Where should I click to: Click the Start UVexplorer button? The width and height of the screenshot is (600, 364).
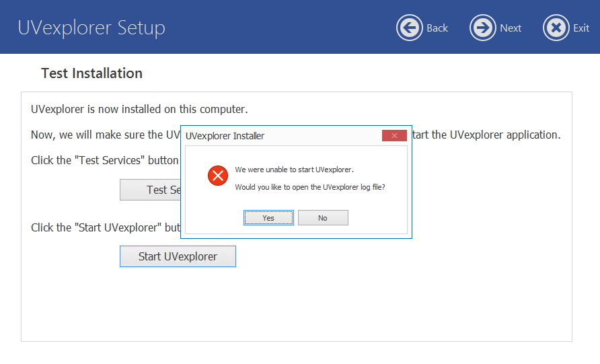pyautogui.click(x=178, y=256)
